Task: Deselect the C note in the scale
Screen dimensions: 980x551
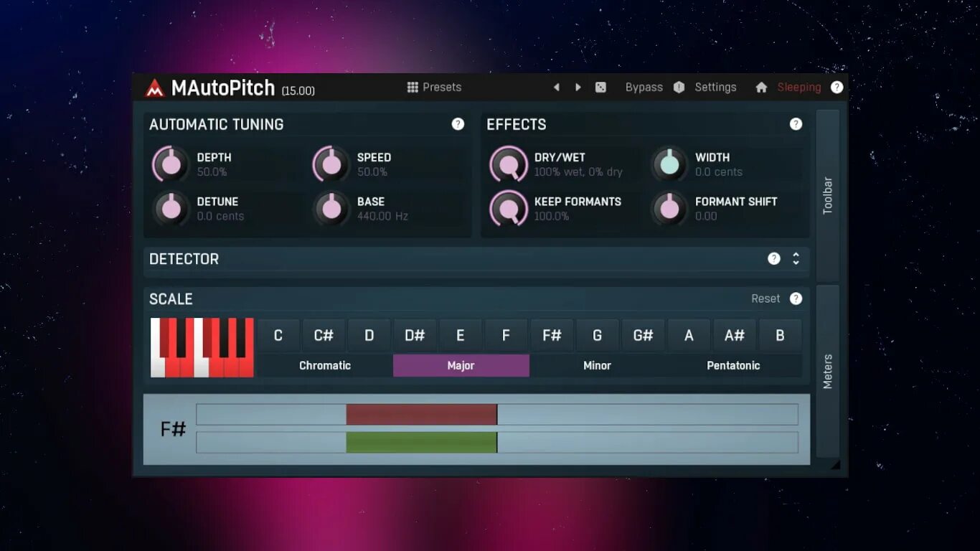Action: pyautogui.click(x=278, y=335)
